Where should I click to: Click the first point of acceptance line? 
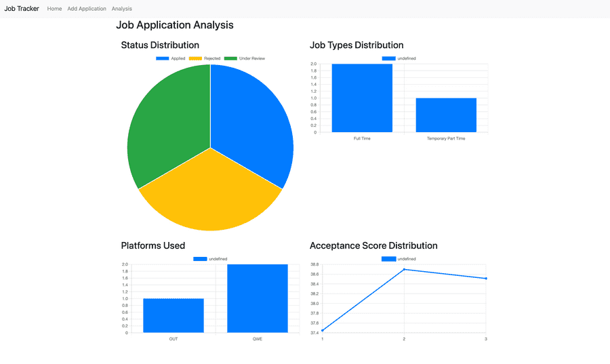323,331
